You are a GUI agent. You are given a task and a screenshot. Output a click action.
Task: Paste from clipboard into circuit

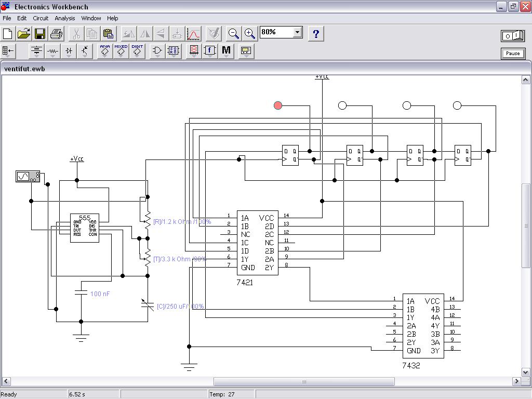coord(108,34)
